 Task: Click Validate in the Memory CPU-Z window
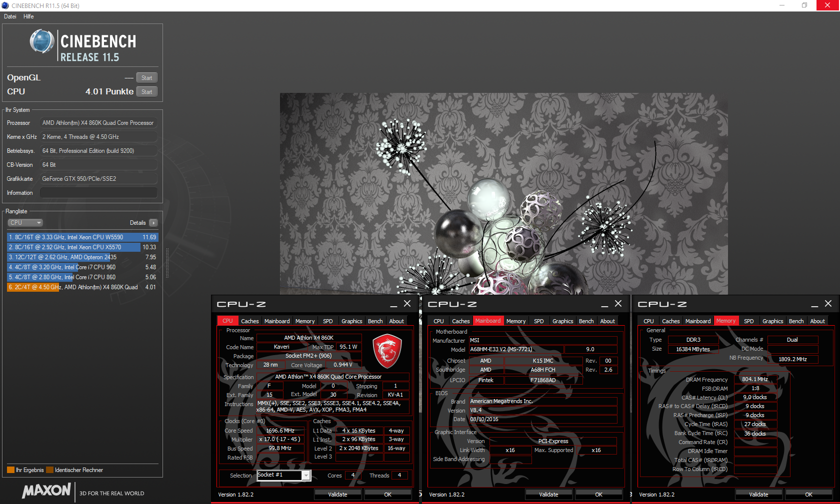pos(758,495)
